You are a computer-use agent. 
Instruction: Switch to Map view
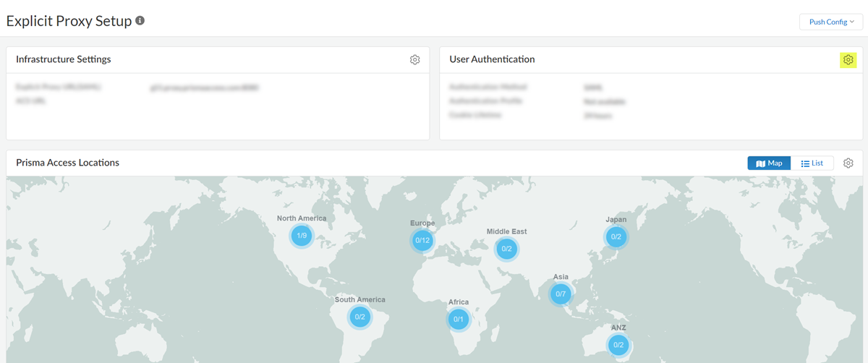tap(769, 163)
